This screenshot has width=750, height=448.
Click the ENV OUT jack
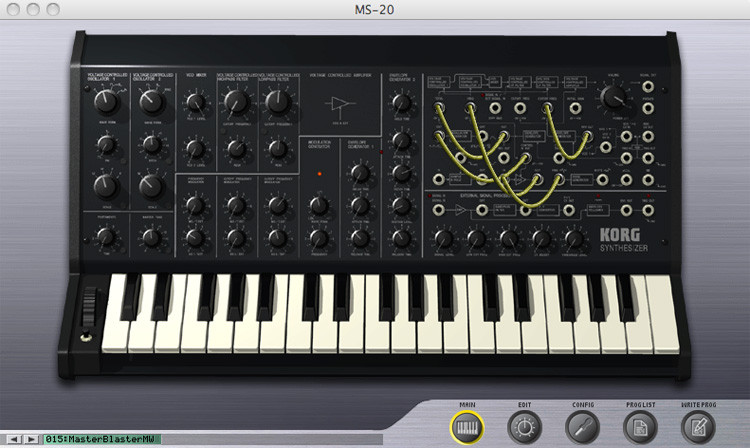tap(626, 210)
